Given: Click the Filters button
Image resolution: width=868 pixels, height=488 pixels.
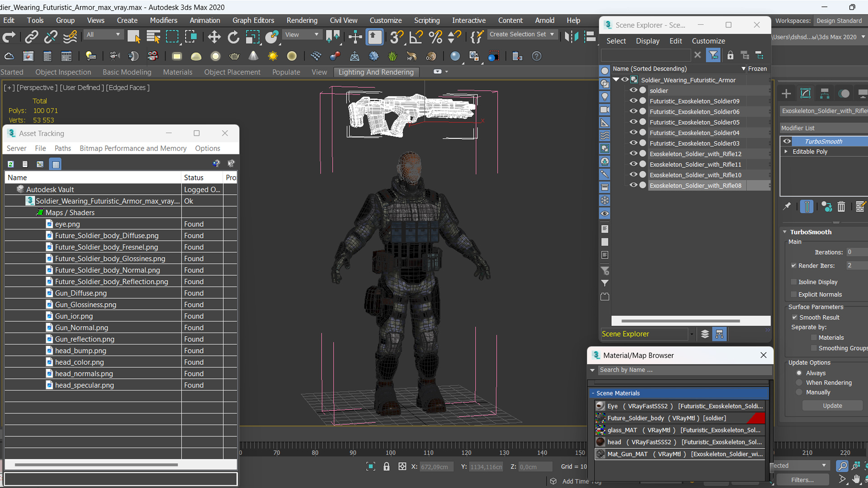Looking at the screenshot, I should pyautogui.click(x=802, y=480).
